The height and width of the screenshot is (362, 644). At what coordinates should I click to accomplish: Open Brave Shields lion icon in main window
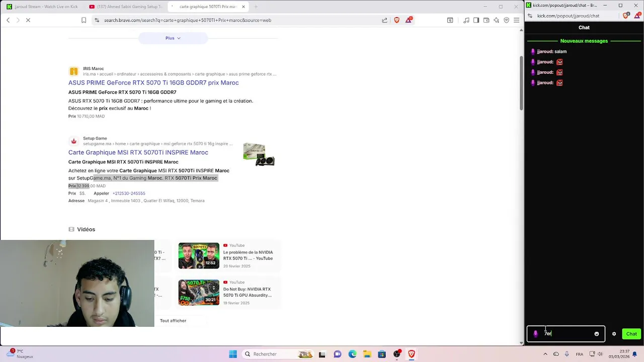(396, 20)
